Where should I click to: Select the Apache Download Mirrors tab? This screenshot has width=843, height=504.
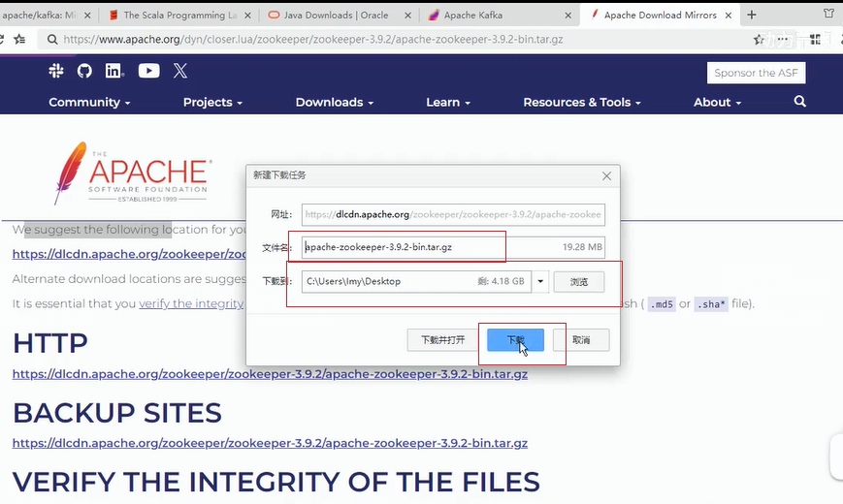661,16
